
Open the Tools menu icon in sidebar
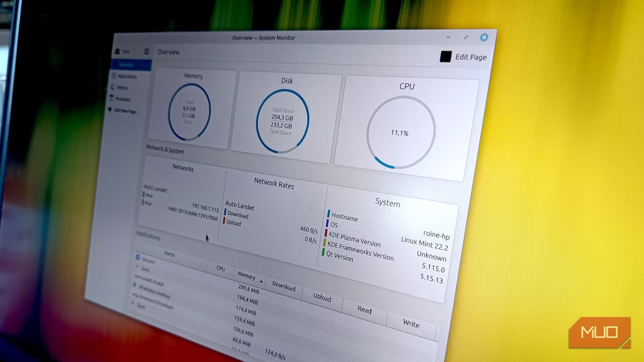tap(118, 51)
